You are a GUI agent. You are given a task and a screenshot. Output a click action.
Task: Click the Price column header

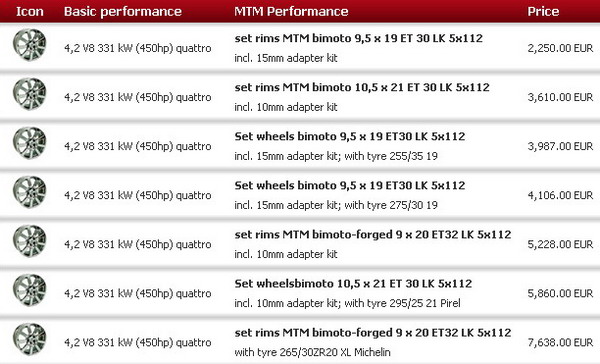(543, 11)
